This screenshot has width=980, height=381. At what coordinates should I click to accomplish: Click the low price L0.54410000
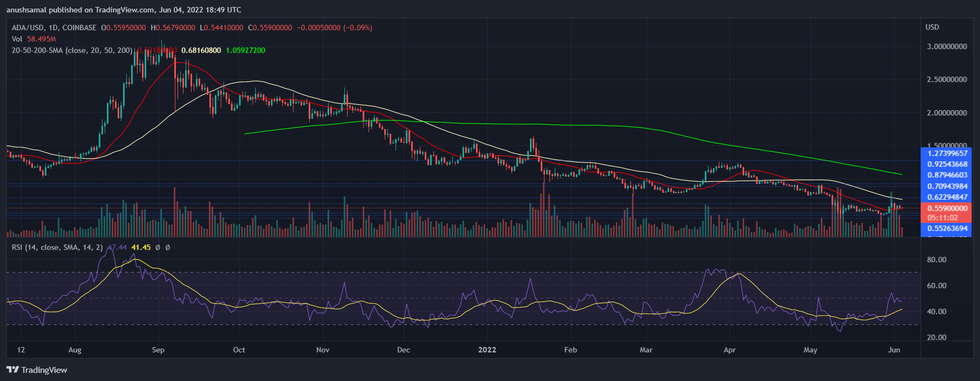point(221,28)
